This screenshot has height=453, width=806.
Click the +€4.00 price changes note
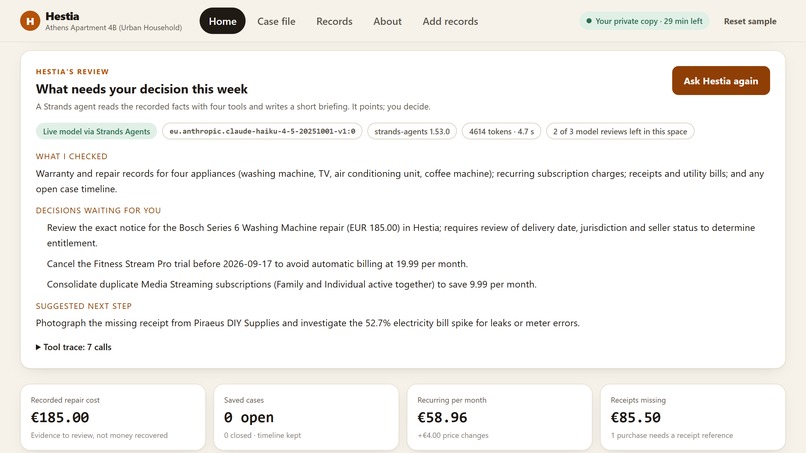click(453, 435)
